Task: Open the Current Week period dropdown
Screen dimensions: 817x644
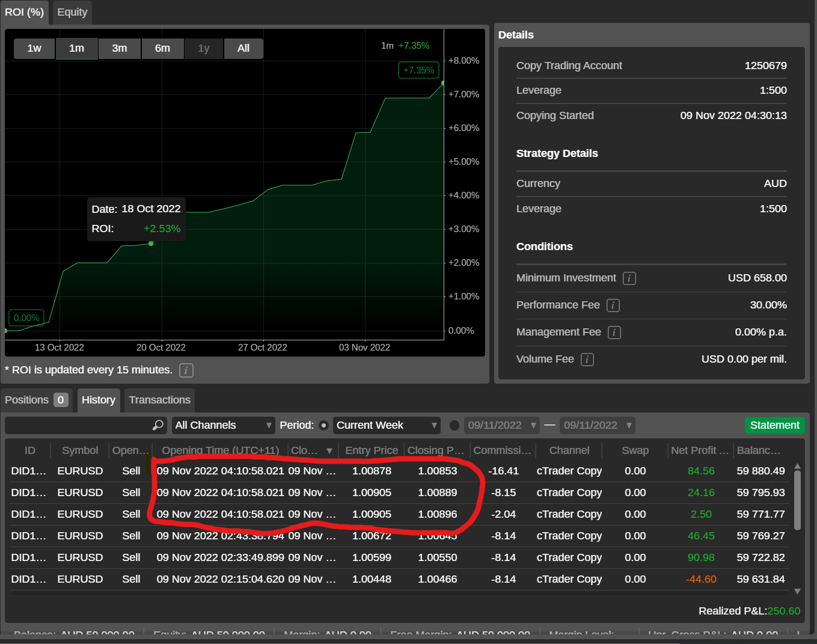Action: (x=387, y=426)
